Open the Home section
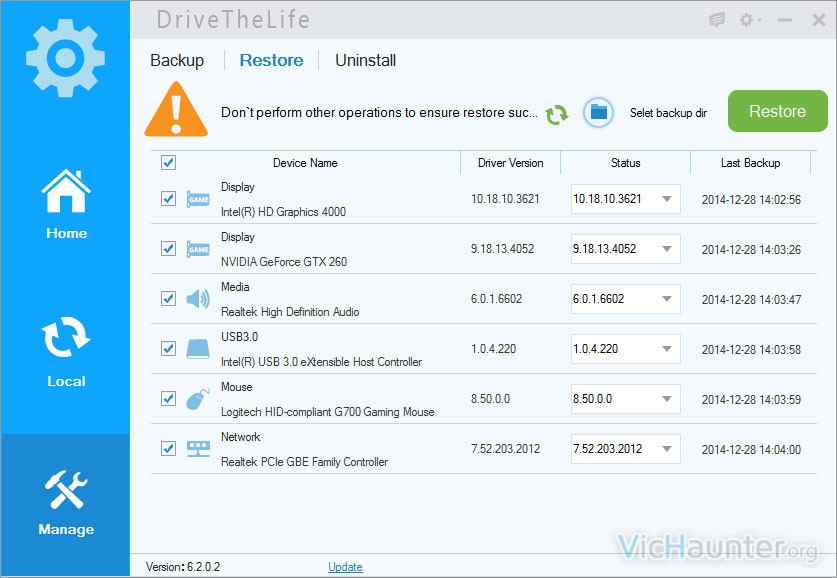Screen dimensions: 837x578 (x=66, y=204)
